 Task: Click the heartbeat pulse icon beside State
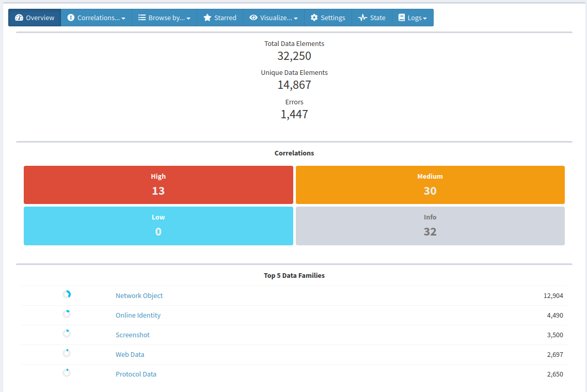point(362,18)
